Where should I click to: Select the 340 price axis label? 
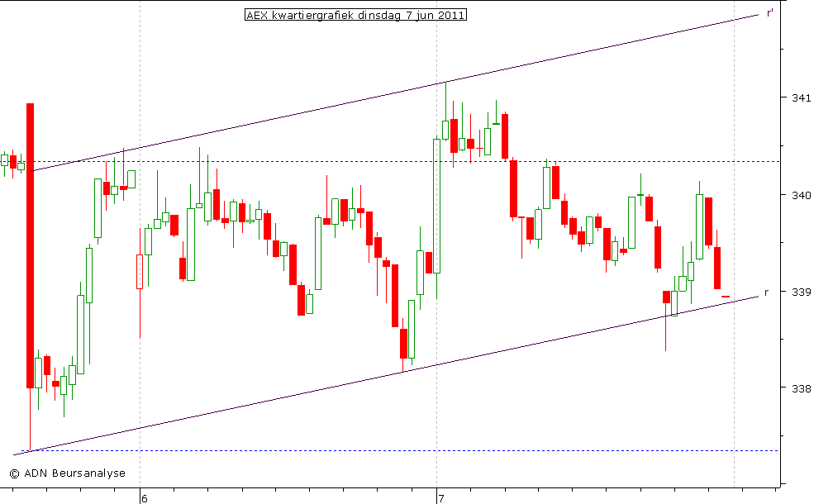(x=801, y=195)
